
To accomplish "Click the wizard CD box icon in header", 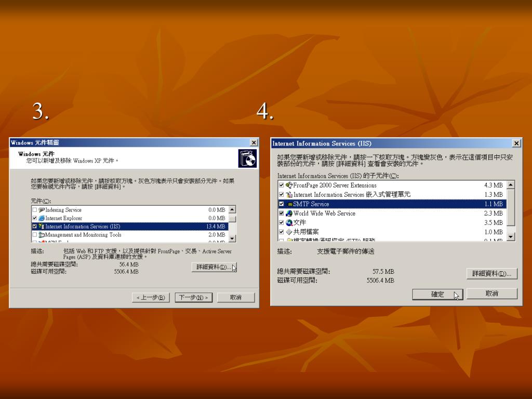I will coord(247,158).
